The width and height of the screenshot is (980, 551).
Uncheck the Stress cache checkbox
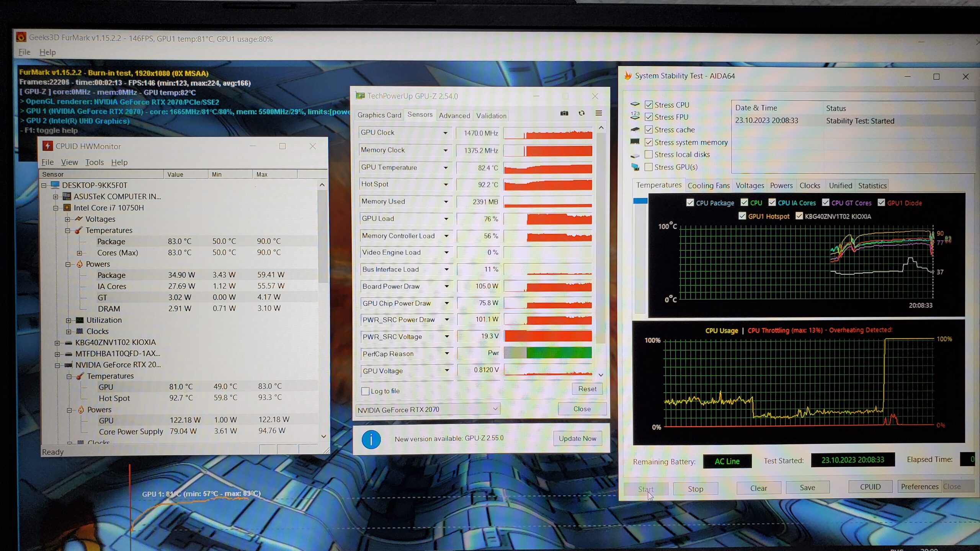pyautogui.click(x=648, y=130)
